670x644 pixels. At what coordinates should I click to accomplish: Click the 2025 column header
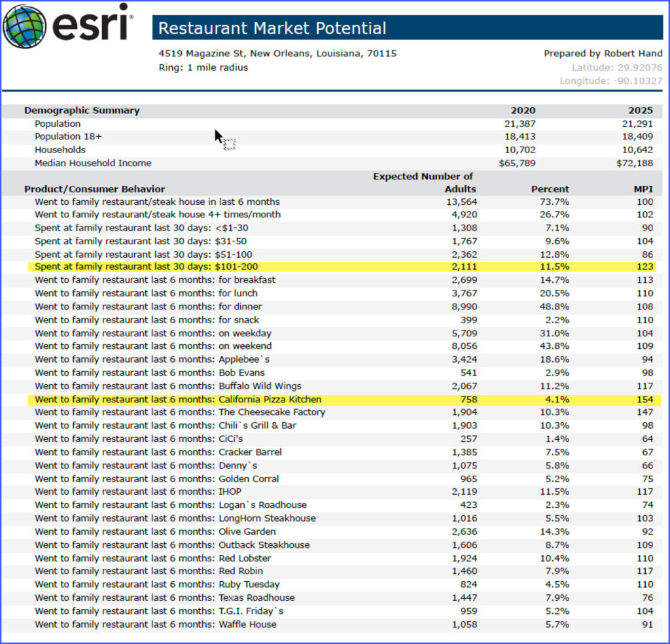[640, 110]
